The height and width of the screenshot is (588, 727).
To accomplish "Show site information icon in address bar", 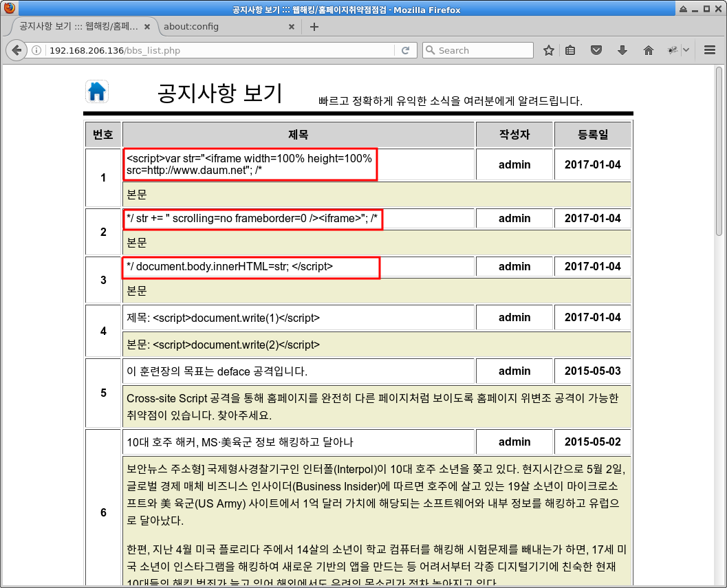I will [36, 50].
